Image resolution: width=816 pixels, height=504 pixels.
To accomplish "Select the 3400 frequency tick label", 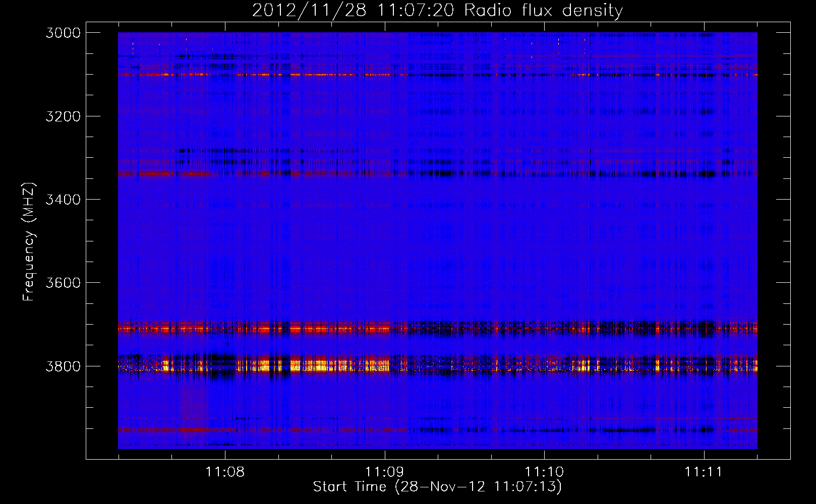I will [x=63, y=200].
